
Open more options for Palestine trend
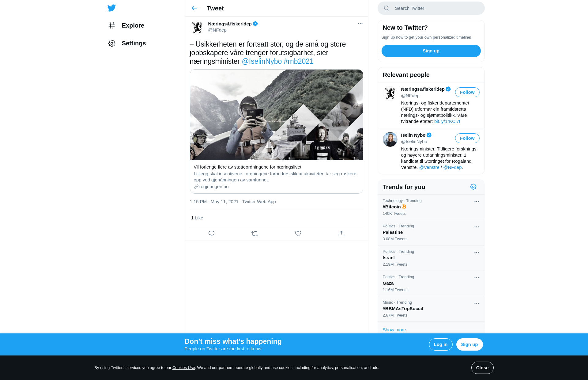[477, 227]
